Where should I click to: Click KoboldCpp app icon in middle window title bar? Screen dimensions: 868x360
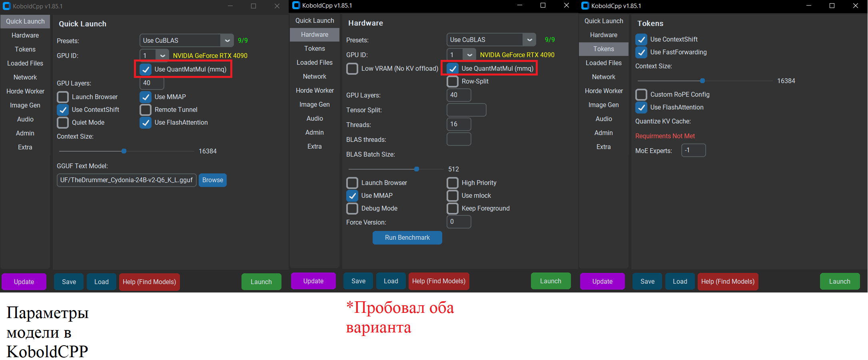coord(296,6)
